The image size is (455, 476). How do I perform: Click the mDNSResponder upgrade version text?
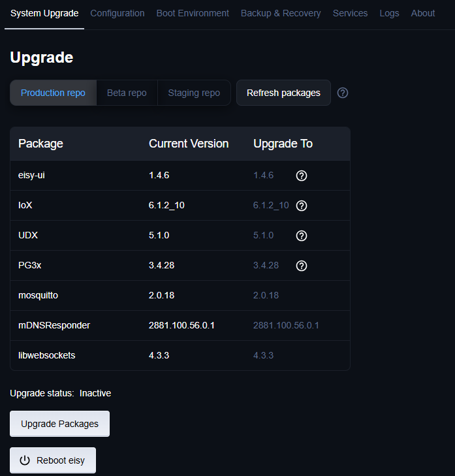tap(286, 325)
